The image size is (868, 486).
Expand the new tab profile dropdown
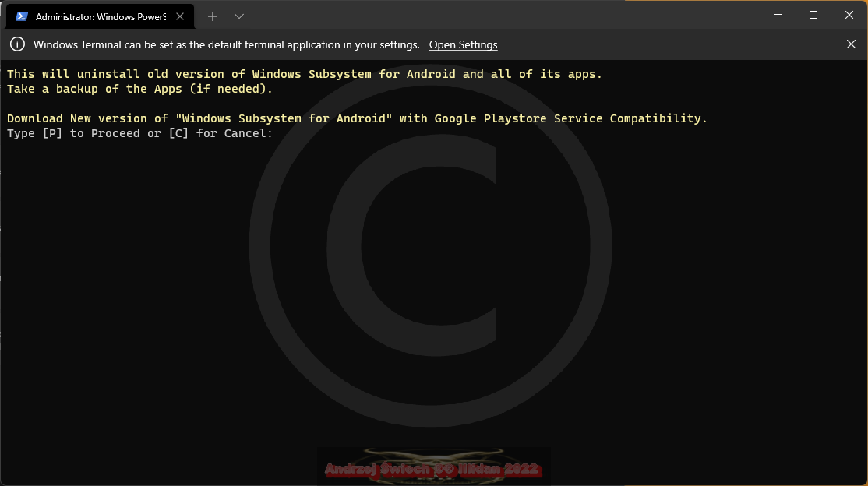tap(239, 16)
